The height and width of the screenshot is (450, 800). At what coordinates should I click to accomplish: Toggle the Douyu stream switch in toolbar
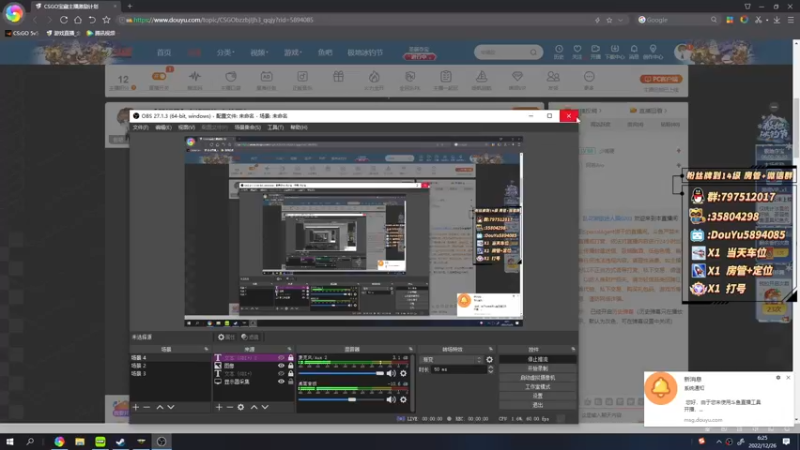click(x=159, y=76)
